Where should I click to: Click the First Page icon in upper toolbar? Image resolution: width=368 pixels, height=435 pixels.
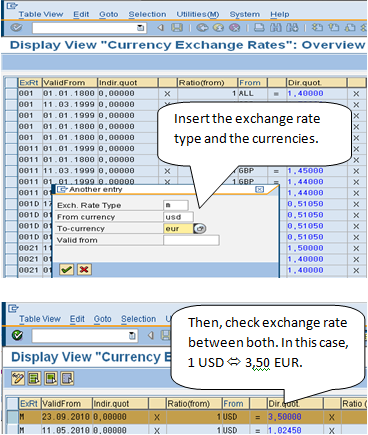point(317,28)
